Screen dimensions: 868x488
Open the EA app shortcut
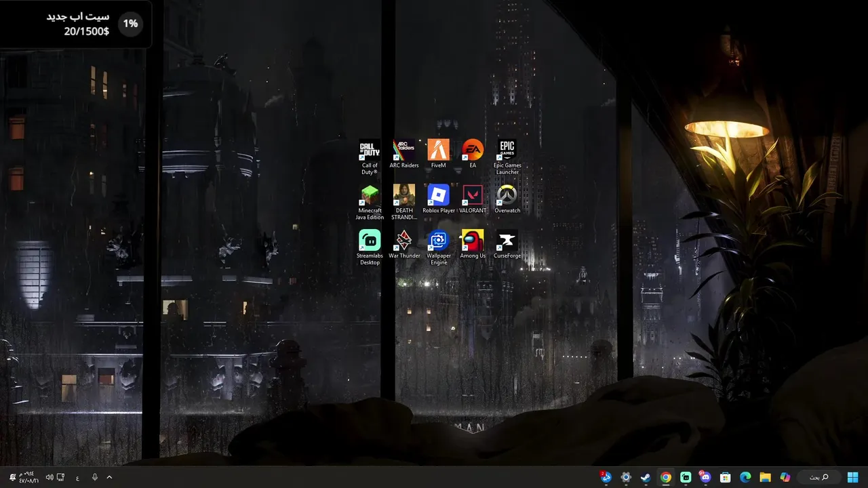coord(473,155)
